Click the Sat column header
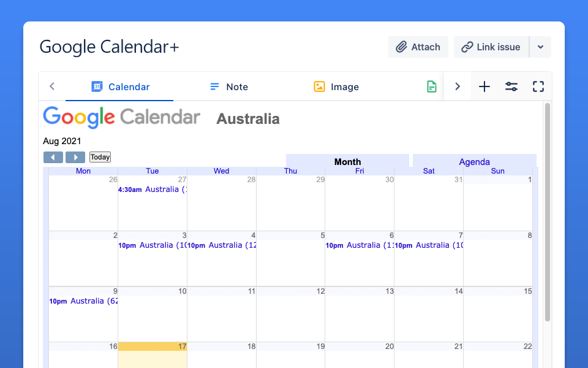Screen dimensions: 588x368 (429, 171)
